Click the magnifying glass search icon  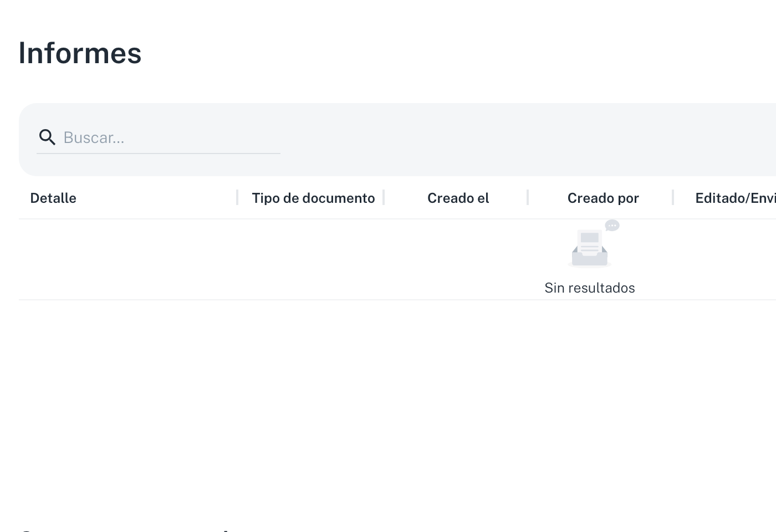click(47, 137)
